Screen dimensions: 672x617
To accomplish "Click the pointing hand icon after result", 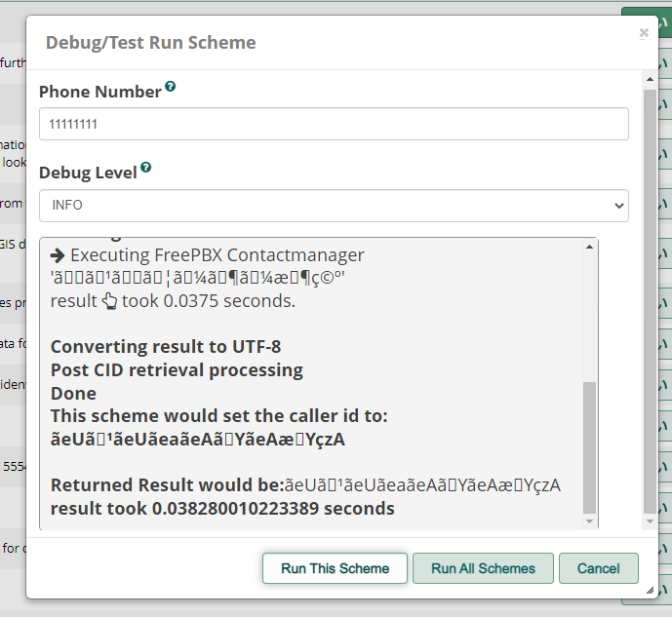I will pos(109,301).
